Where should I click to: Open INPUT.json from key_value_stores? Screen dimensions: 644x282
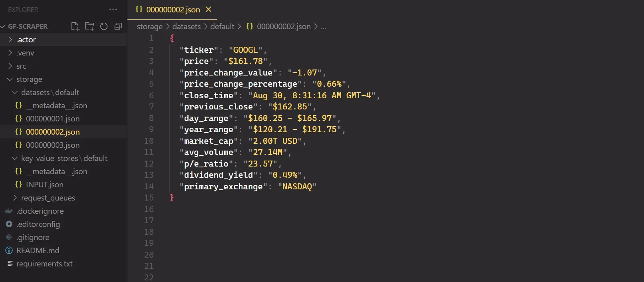(x=44, y=185)
